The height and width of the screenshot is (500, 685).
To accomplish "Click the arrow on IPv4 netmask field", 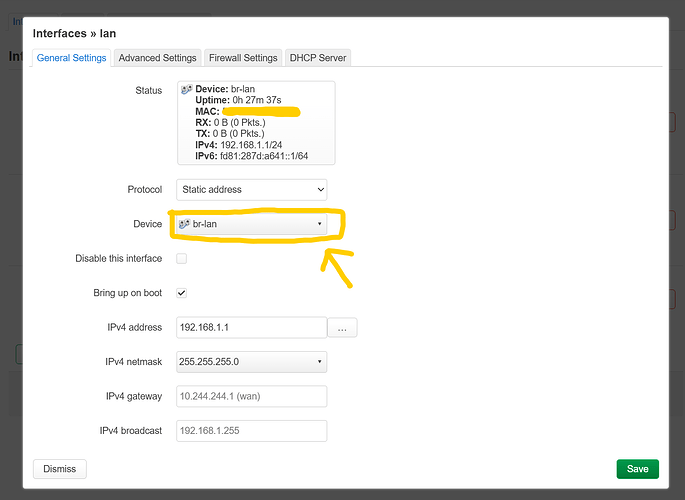I will click(319, 362).
